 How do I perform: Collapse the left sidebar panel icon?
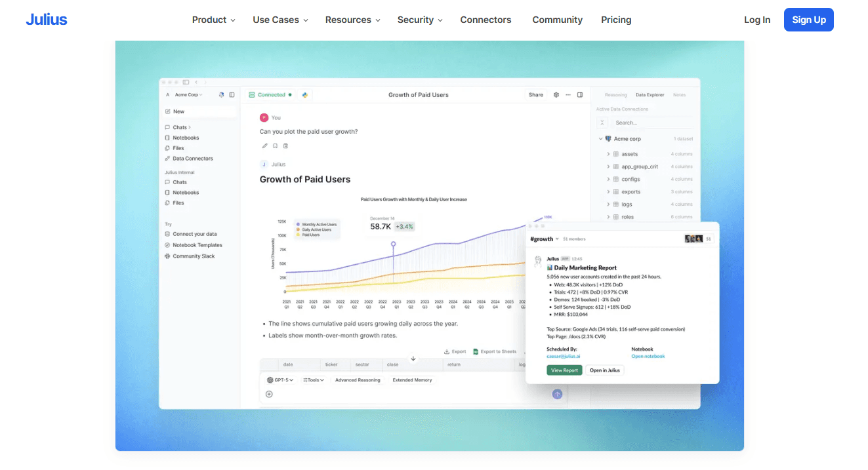pos(232,95)
